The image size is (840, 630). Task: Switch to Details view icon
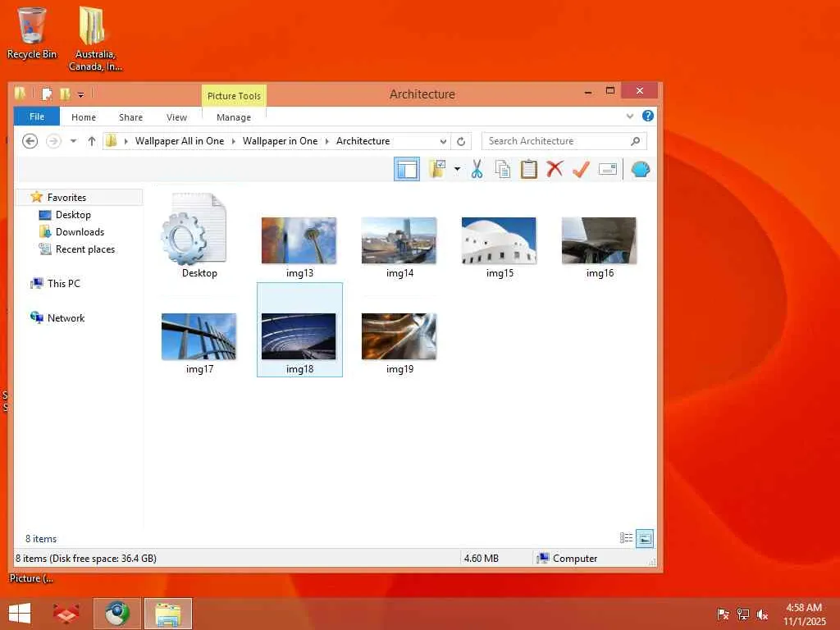(626, 538)
